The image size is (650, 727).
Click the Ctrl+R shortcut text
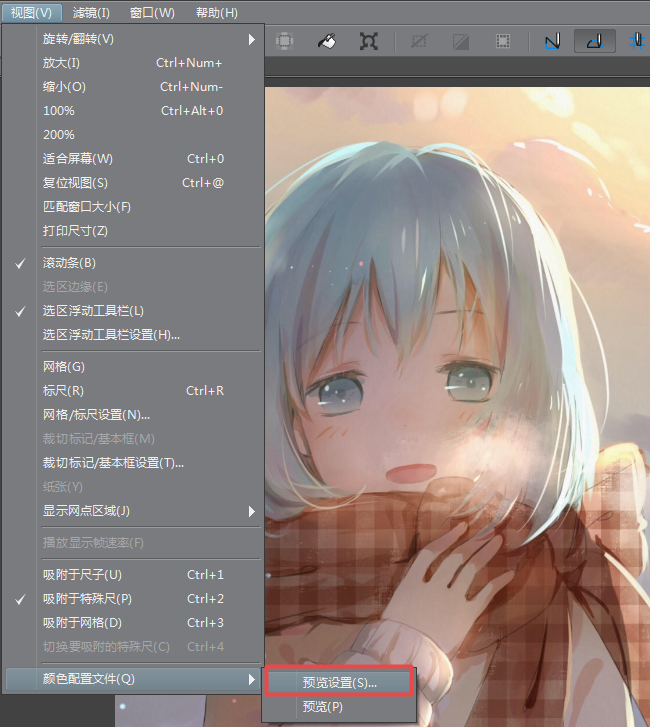coord(205,391)
